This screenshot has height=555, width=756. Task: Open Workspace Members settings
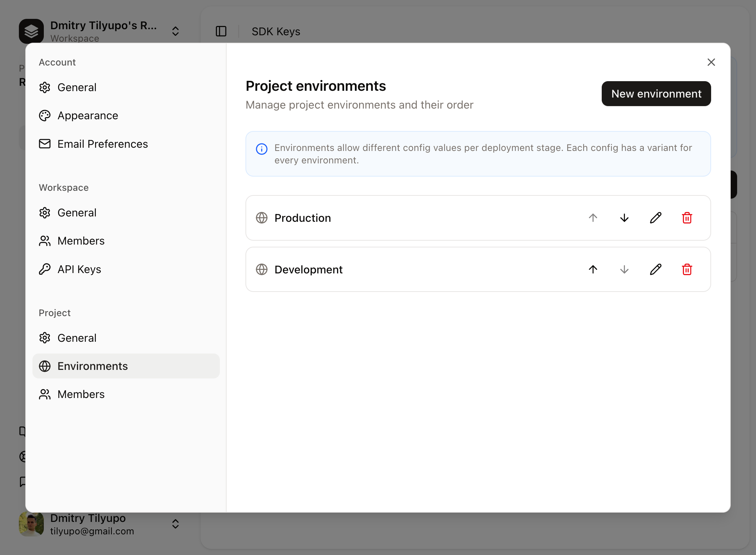tap(81, 241)
